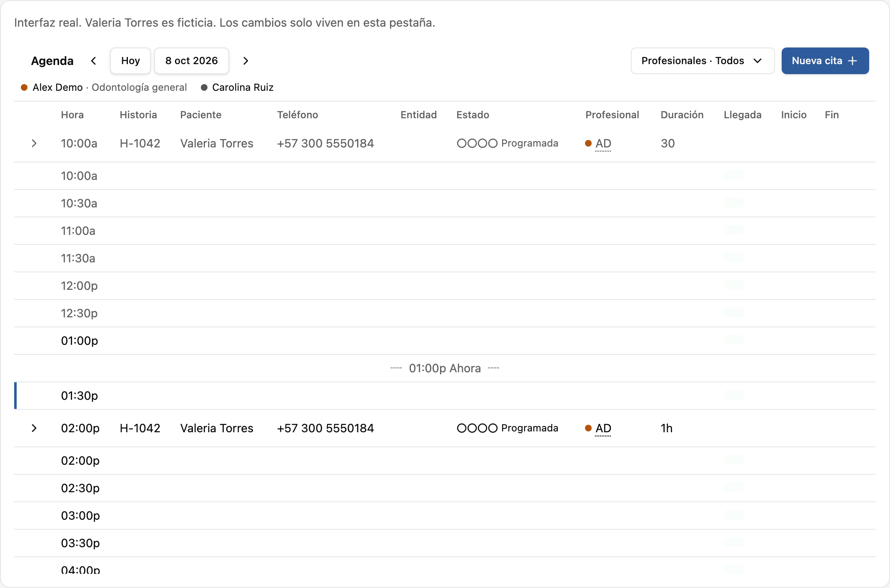Click the empty 03:00p time slot
This screenshot has height=588, width=890.
coord(445,516)
